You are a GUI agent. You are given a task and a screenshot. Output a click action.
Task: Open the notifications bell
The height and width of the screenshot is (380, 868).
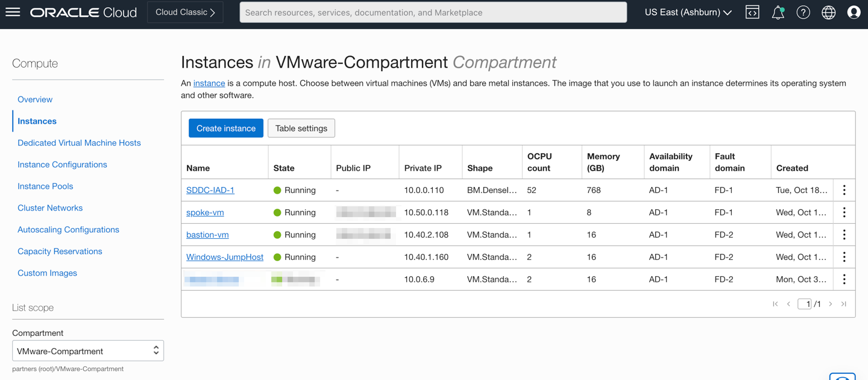pyautogui.click(x=778, y=11)
